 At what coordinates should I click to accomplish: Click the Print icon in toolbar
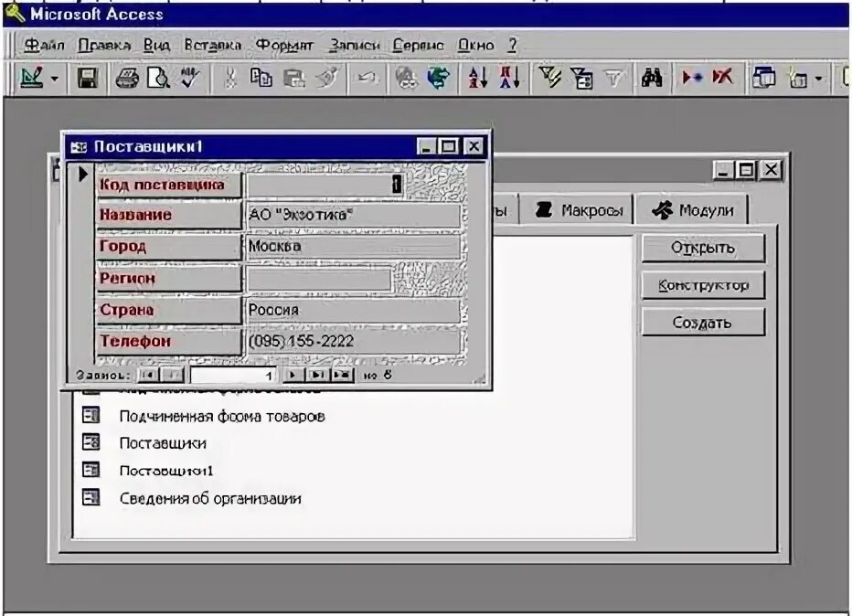point(126,79)
